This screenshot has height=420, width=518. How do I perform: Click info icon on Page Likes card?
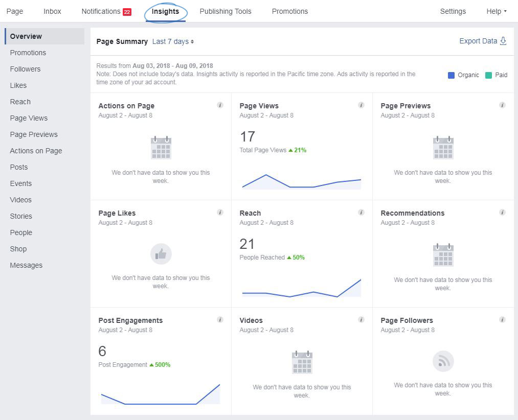[x=220, y=213]
